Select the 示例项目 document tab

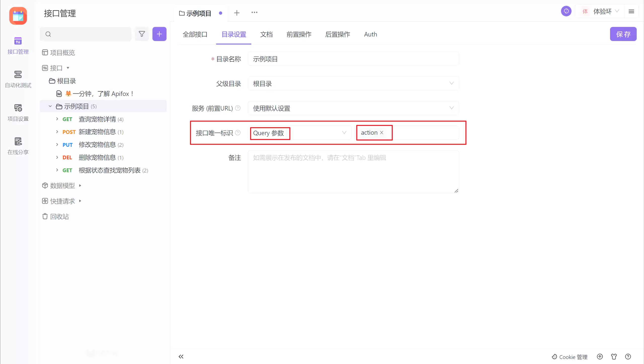click(200, 13)
